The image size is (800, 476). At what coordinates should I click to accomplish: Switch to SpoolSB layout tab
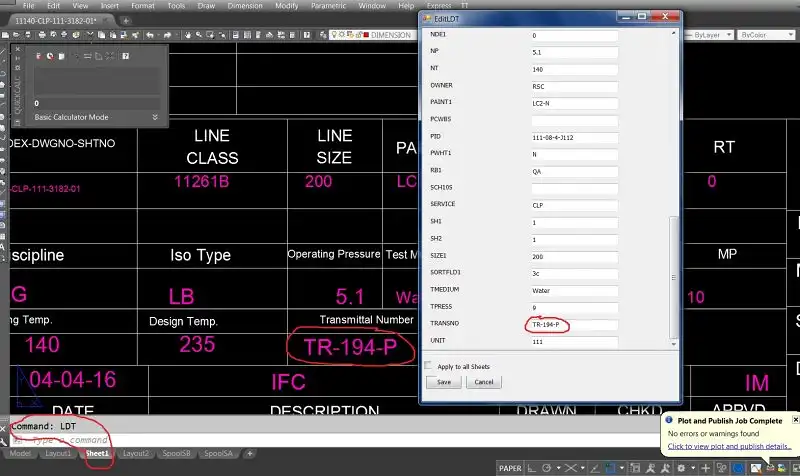pos(176,453)
